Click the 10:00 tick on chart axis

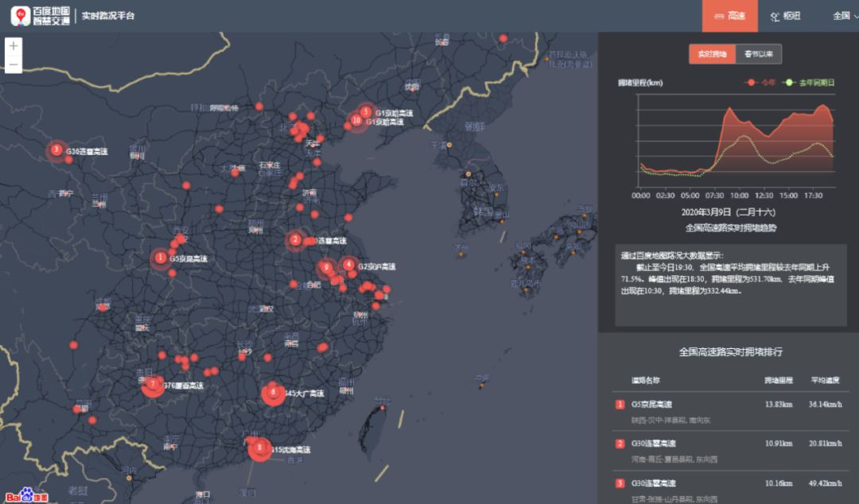point(739,196)
